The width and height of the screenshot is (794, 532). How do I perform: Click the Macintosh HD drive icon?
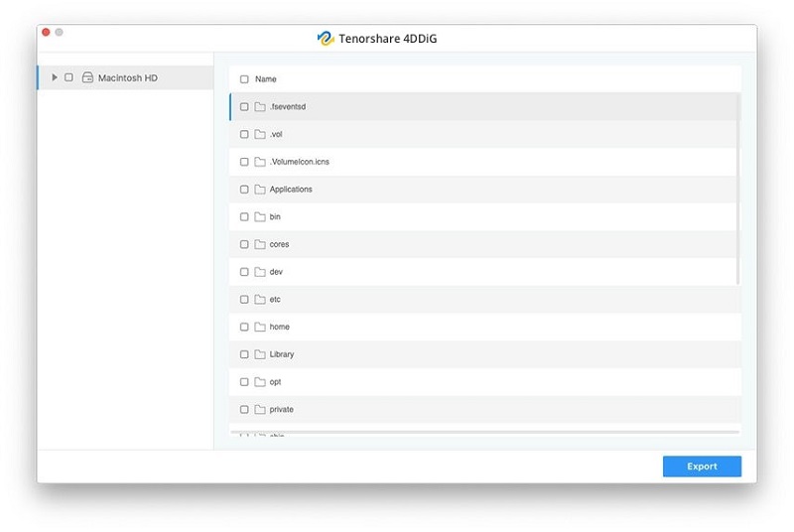pyautogui.click(x=87, y=77)
